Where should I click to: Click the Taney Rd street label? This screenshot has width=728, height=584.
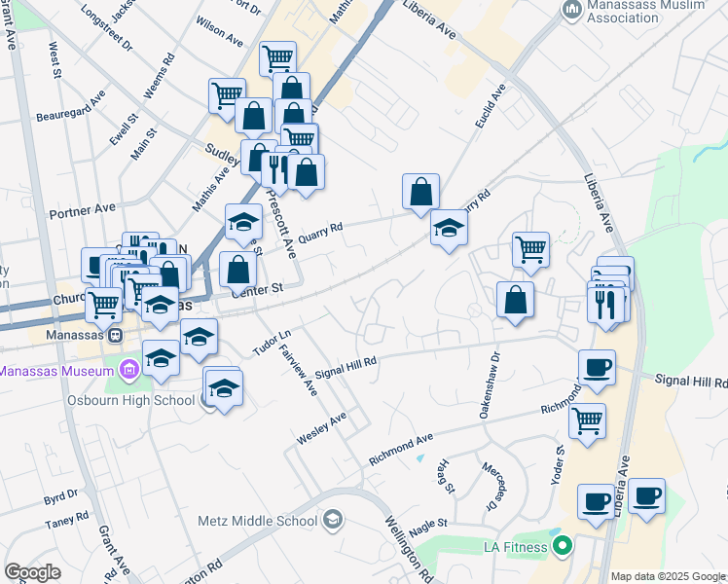coord(67,521)
